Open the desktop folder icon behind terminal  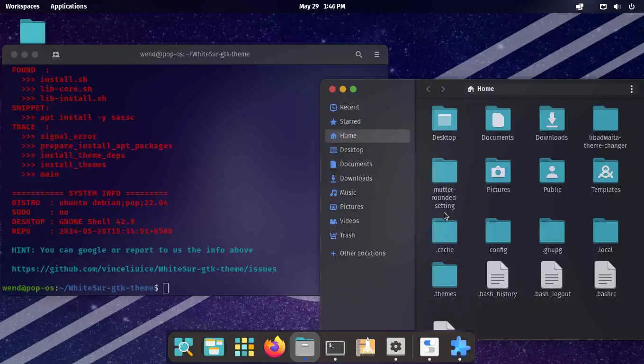coord(33,31)
